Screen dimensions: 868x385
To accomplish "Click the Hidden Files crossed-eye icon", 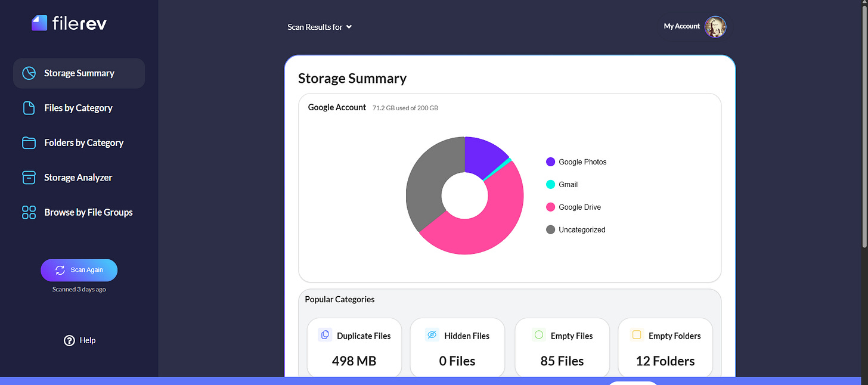I will [432, 335].
